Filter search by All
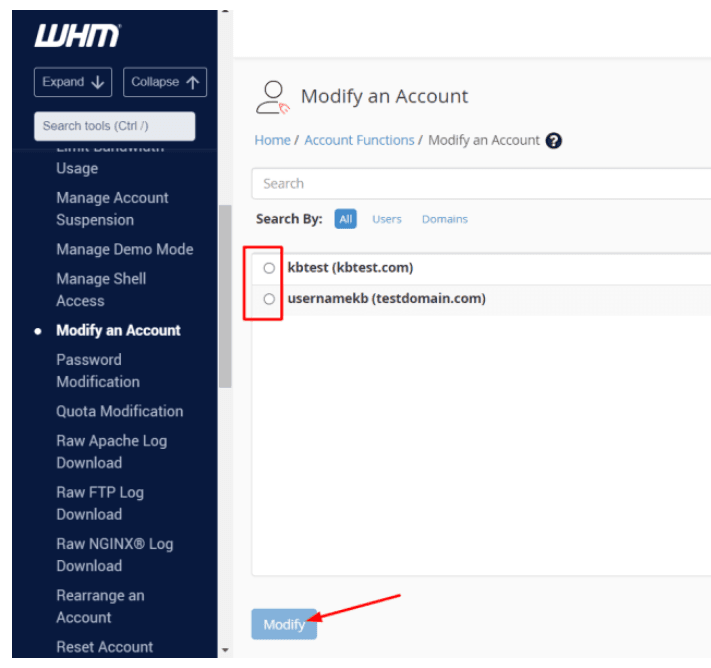The height and width of the screenshot is (668, 711). 345,219
